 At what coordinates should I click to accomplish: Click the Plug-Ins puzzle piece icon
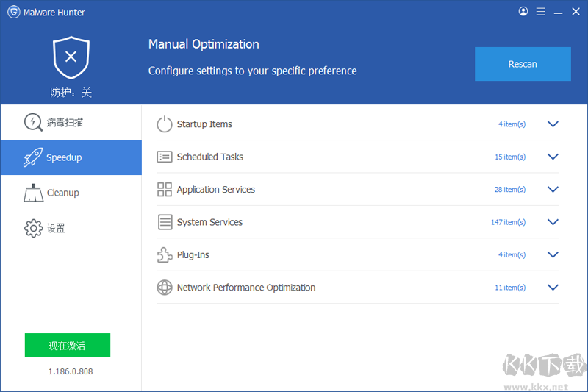tap(165, 255)
